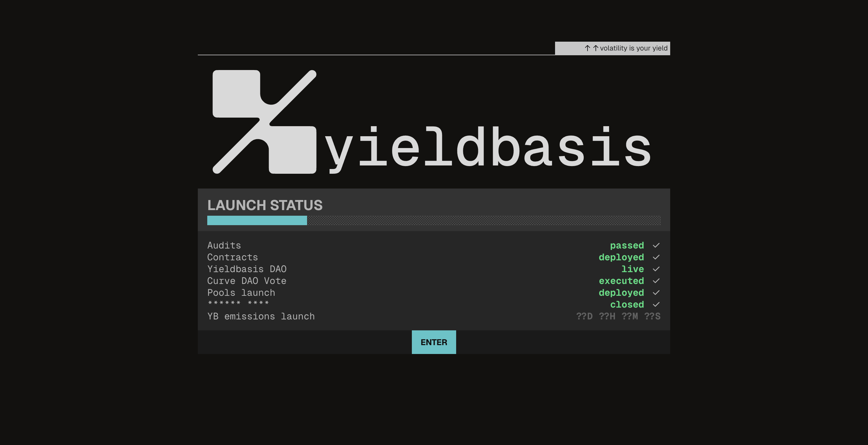Click the teal launch progress bar
Screen dimensions: 868x445
click(257, 220)
